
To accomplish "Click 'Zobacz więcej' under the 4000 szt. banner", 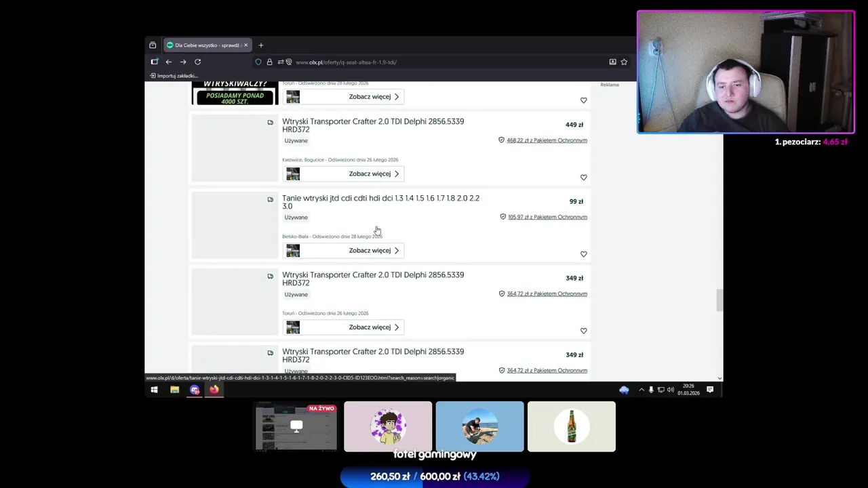I will click(x=343, y=97).
